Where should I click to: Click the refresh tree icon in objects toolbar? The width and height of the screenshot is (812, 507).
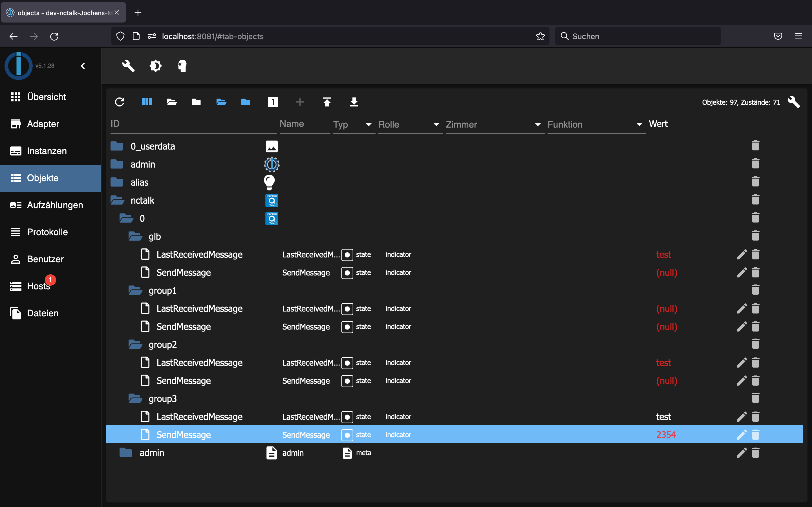click(x=120, y=102)
